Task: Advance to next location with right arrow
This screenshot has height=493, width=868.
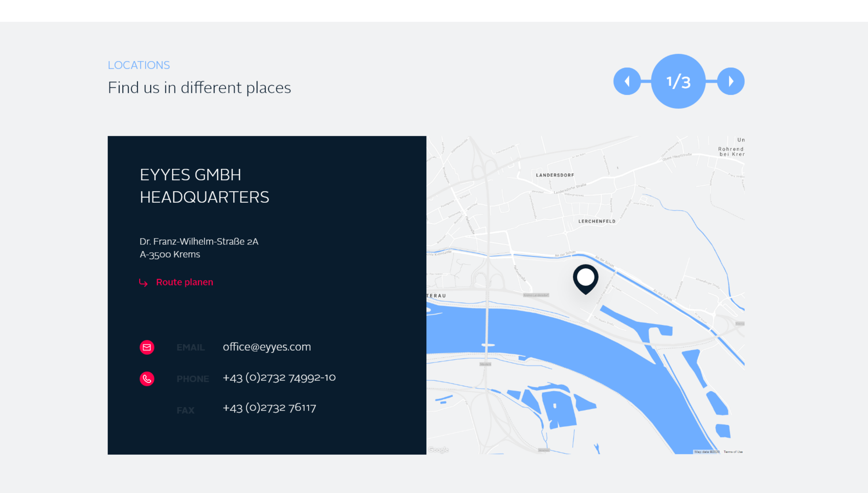Action: coord(731,81)
